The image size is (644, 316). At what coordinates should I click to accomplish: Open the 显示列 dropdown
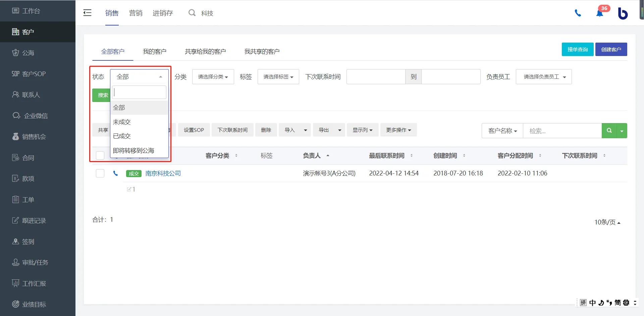point(363,130)
